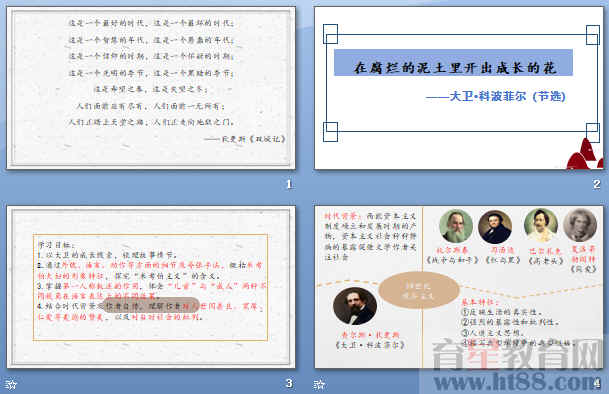Click the blue title banner in slide 2
Viewport: 609px width, 394px height.
coord(453,63)
